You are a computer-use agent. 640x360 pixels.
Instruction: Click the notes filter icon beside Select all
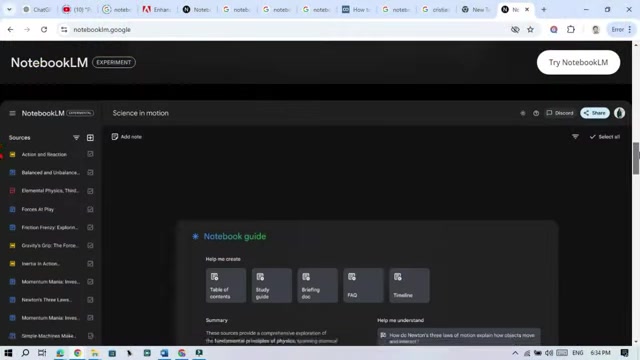point(575,137)
